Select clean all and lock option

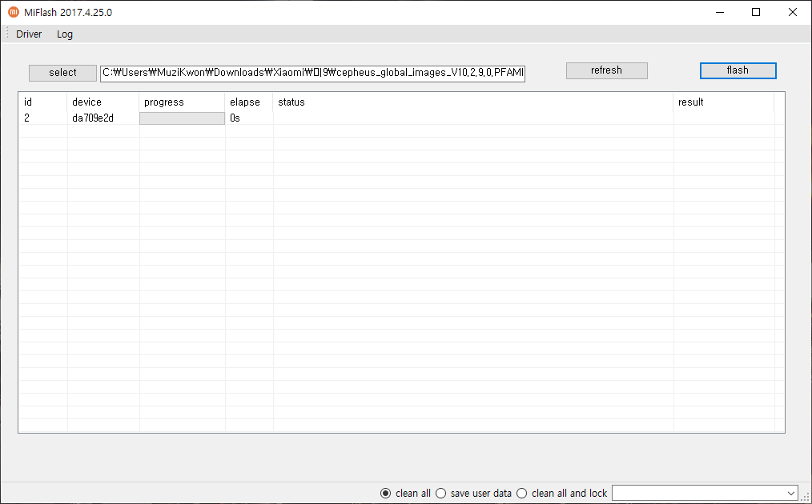pyautogui.click(x=562, y=493)
